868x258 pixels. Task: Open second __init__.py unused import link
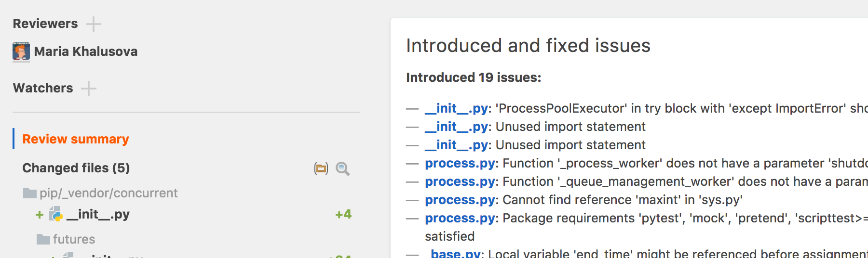(456, 127)
